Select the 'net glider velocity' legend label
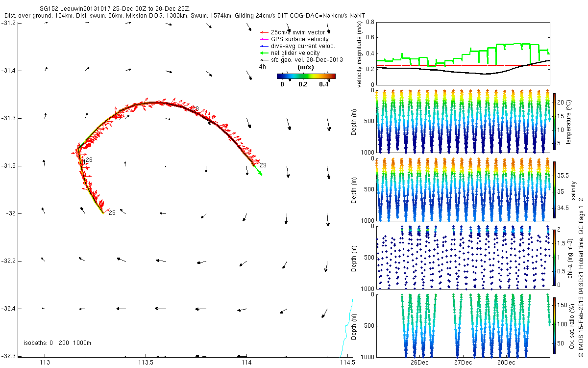Viewport: 588px width, 368px height. [295, 53]
